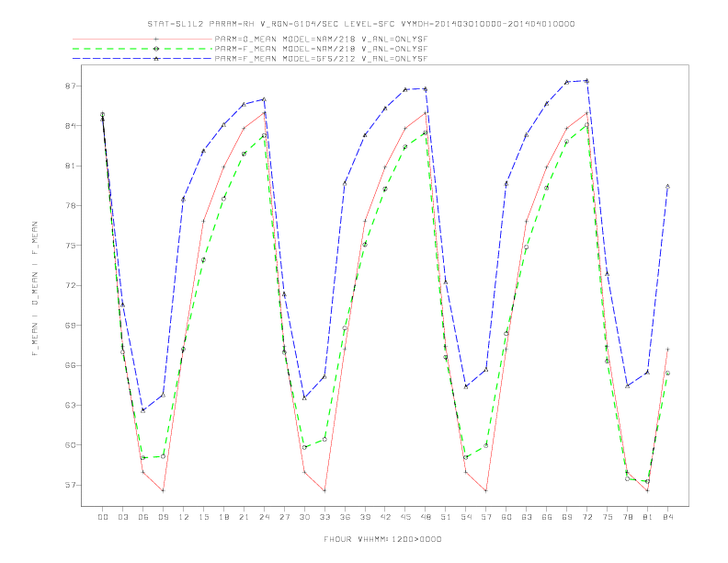Click x-axis tick label 63
Viewport: 728px width, 563px height.
tap(527, 517)
